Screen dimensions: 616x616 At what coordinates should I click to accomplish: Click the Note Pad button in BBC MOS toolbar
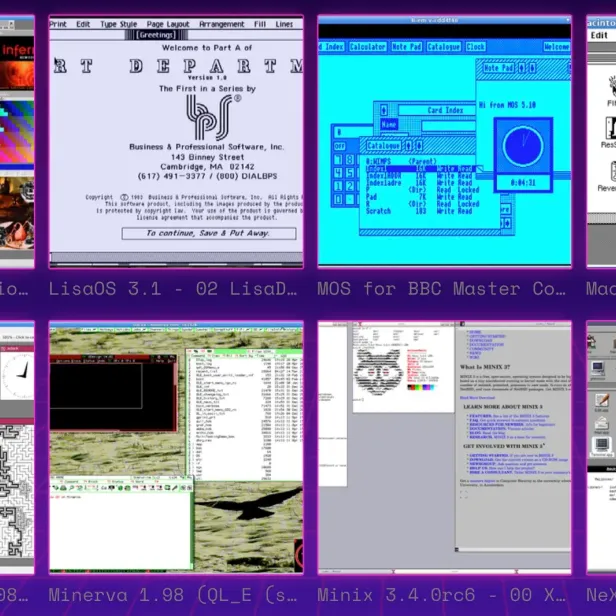point(406,47)
